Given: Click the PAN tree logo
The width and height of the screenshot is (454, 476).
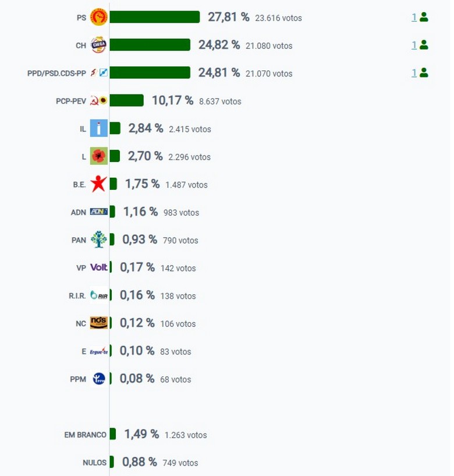Looking at the screenshot, I should [99, 239].
